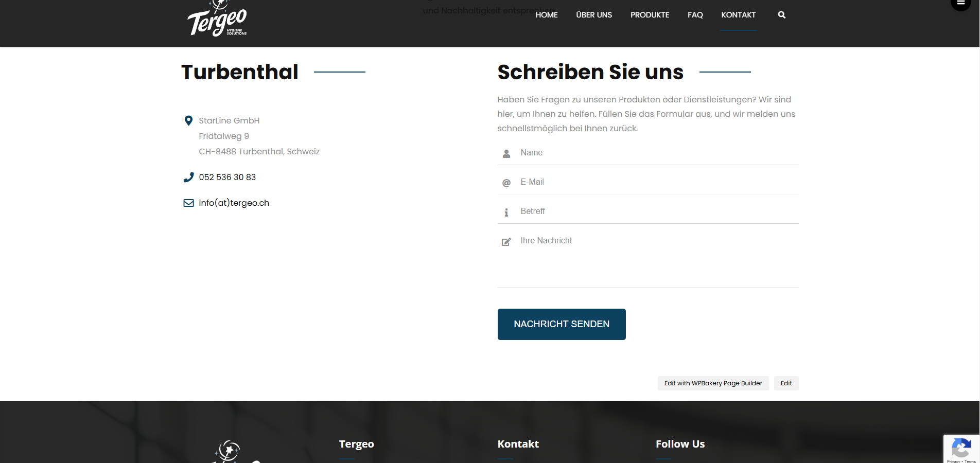Click the location pin icon
980x463 pixels.
point(188,121)
